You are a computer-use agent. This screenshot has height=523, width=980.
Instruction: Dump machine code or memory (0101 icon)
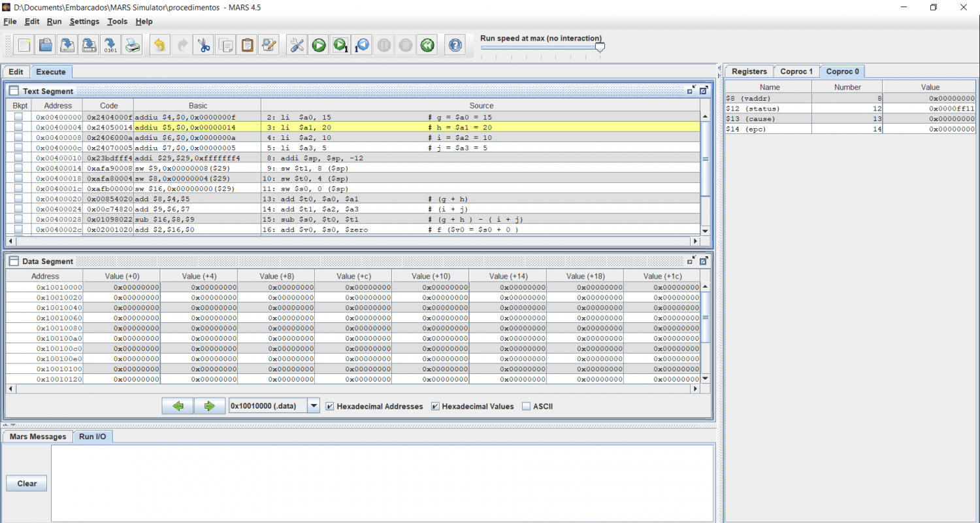(110, 45)
